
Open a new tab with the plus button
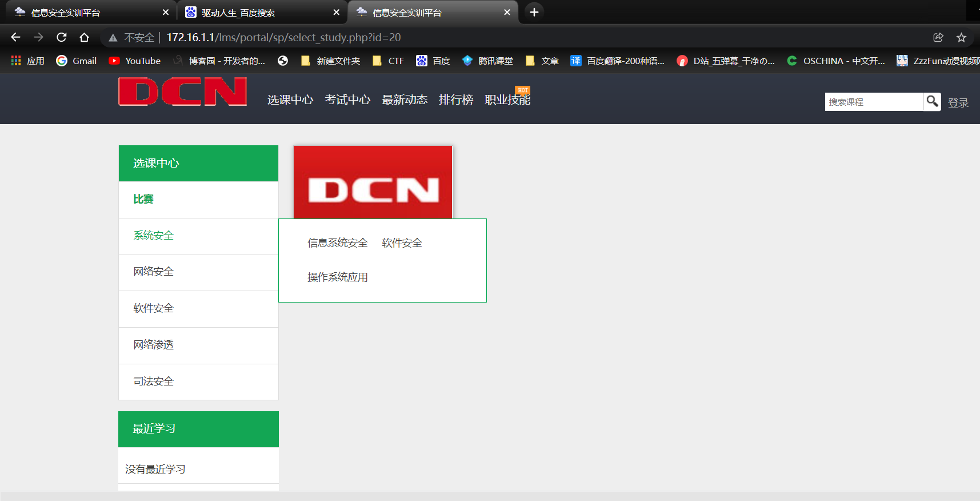point(534,12)
